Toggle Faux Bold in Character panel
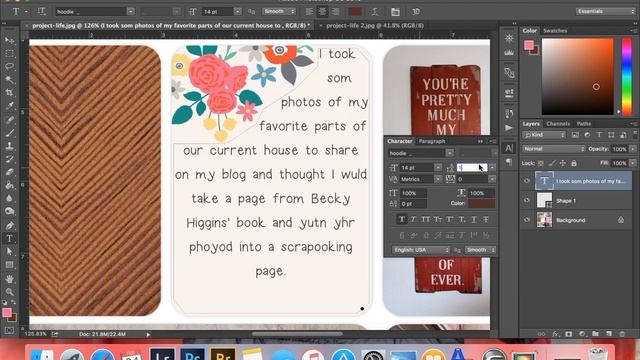Viewport: 640px width, 360px height. click(x=402, y=220)
